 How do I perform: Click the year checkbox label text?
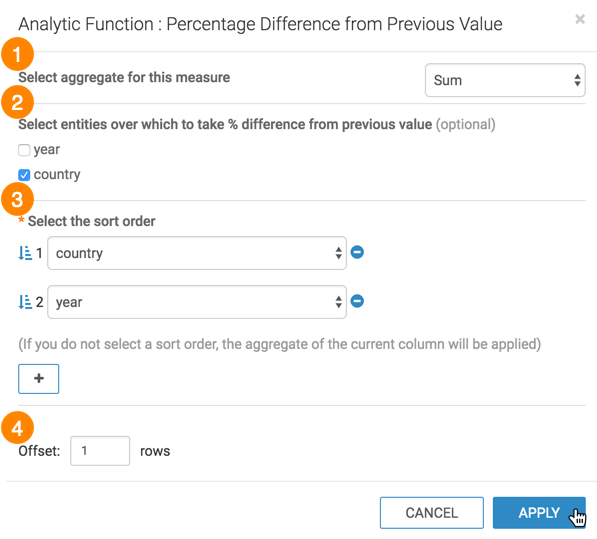[47, 149]
